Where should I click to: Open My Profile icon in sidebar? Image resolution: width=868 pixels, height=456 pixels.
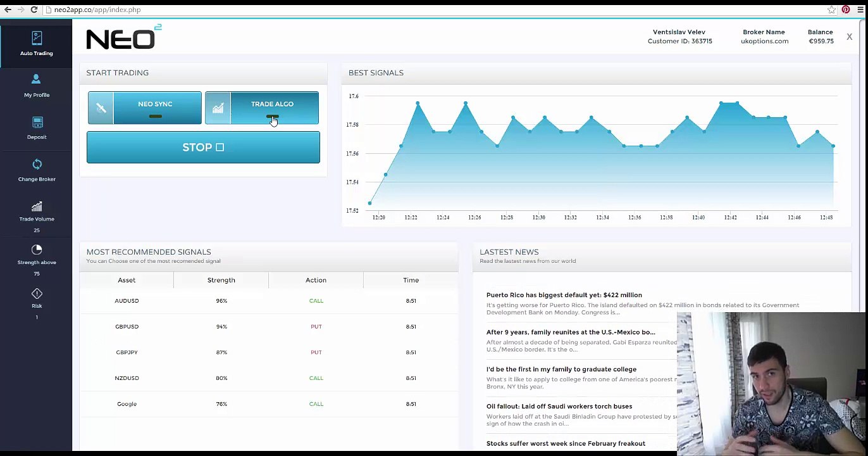coord(36,80)
